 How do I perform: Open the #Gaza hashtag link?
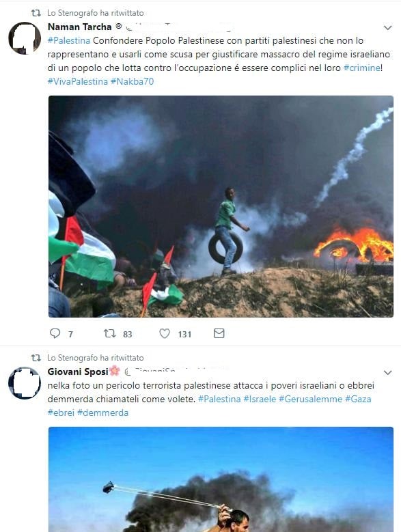(358, 399)
